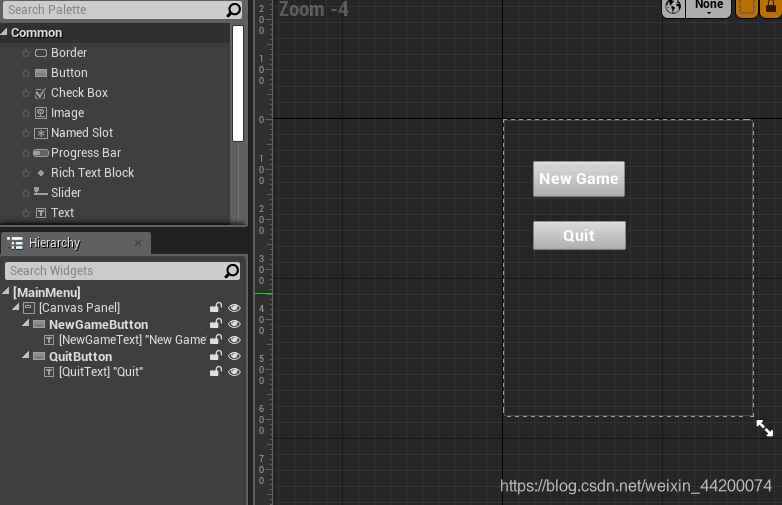Collapse the Canvas Panel node

click(x=16, y=307)
